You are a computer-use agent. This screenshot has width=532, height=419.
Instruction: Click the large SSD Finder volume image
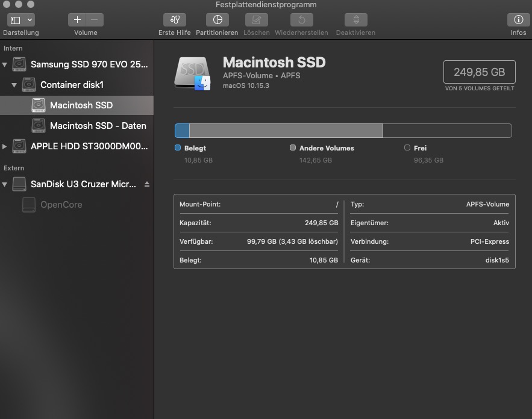192,73
